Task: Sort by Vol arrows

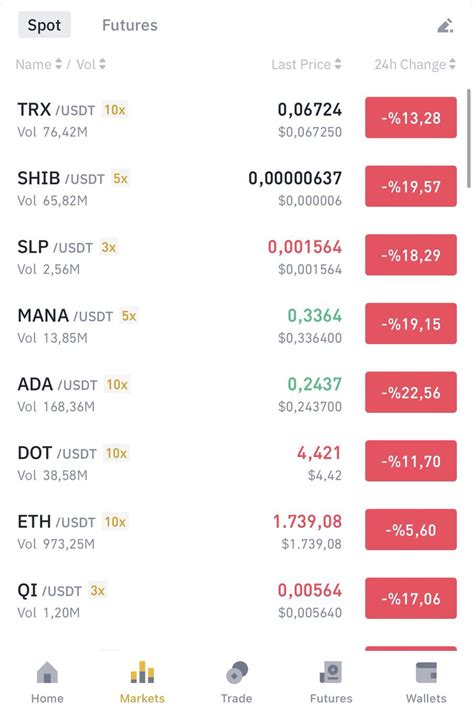Action: click(102, 64)
